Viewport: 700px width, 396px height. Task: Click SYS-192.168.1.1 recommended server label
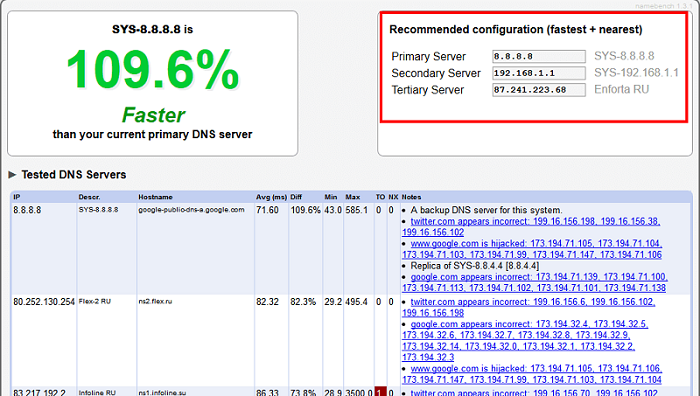(x=636, y=73)
